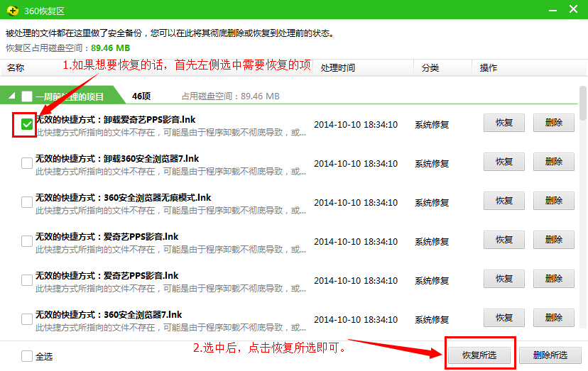Click the 46项 count in group header

tap(141, 96)
